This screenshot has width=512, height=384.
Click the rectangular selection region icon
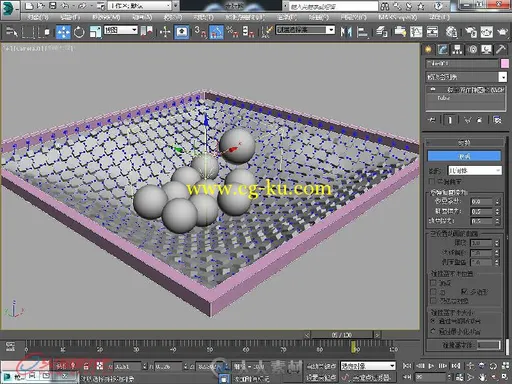tap(28, 32)
